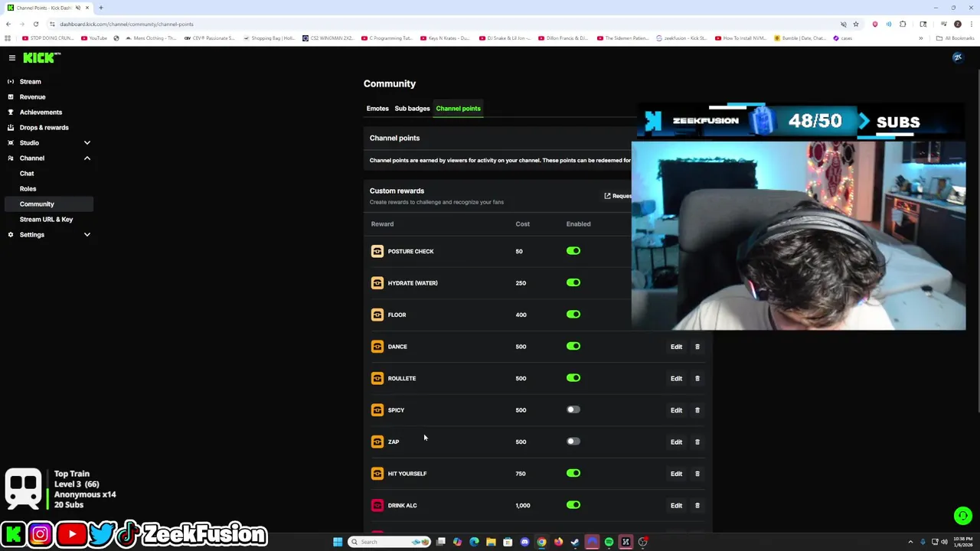Open the YouTube bookmark
The width and height of the screenshot is (980, 551).
click(94, 38)
